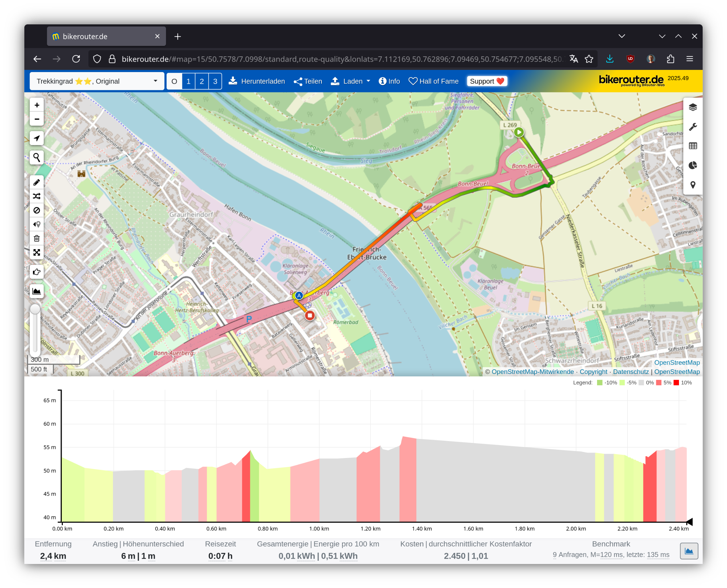The width and height of the screenshot is (727, 588).
Task: Activate the draw route pencil tool
Action: pyautogui.click(x=37, y=183)
